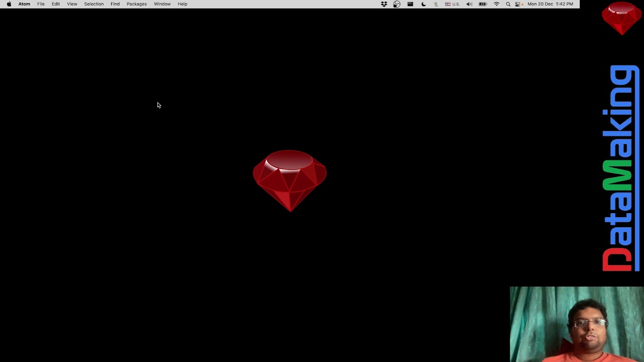644x362 pixels.
Task: Open the Apple menu
Action: tap(9, 4)
